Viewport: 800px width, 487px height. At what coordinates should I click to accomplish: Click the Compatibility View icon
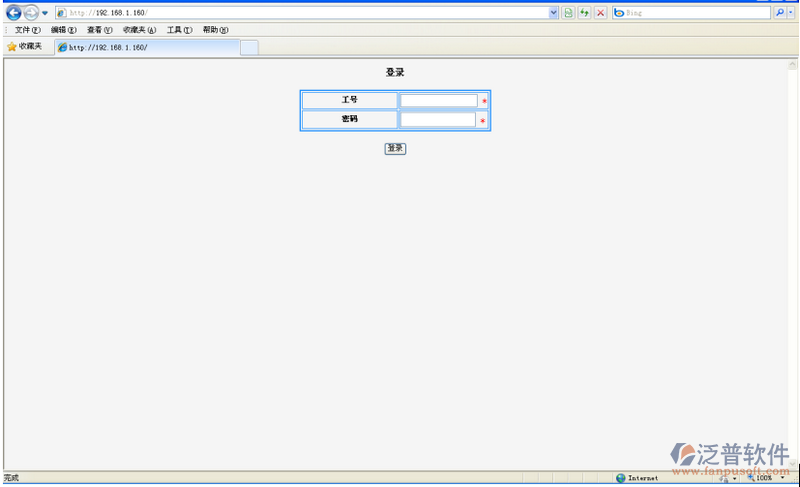pos(568,13)
